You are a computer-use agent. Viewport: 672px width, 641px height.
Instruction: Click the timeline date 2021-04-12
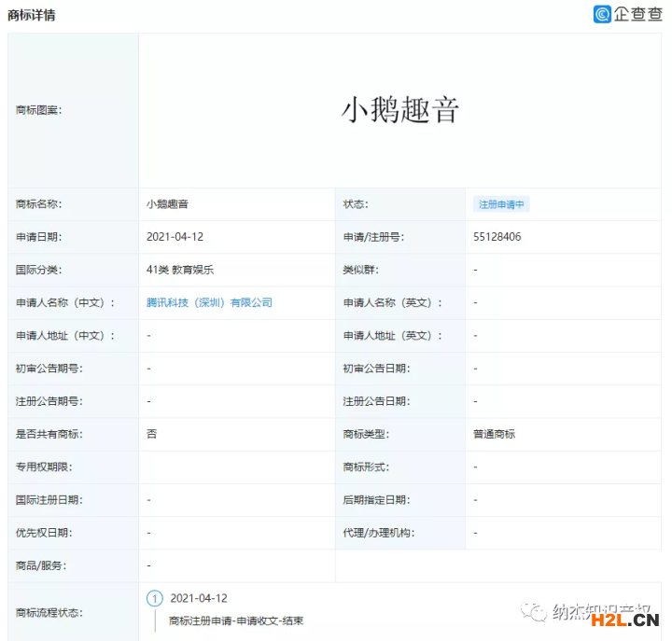(x=199, y=598)
